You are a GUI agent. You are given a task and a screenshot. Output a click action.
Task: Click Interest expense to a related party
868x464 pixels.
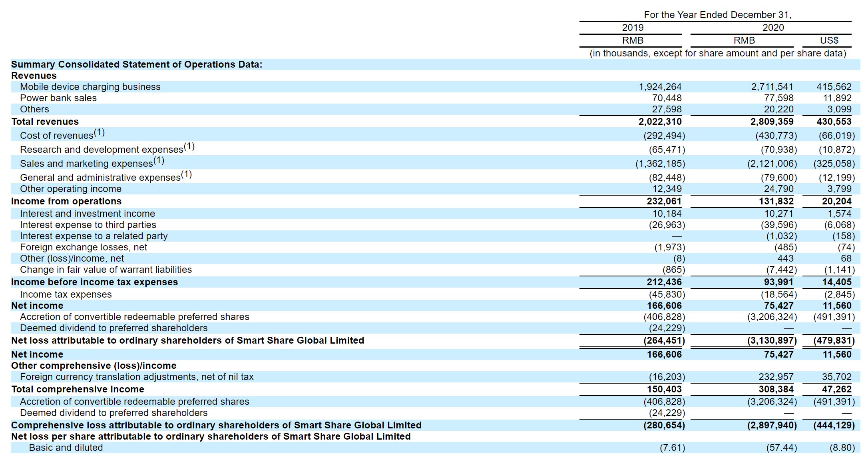coord(94,236)
